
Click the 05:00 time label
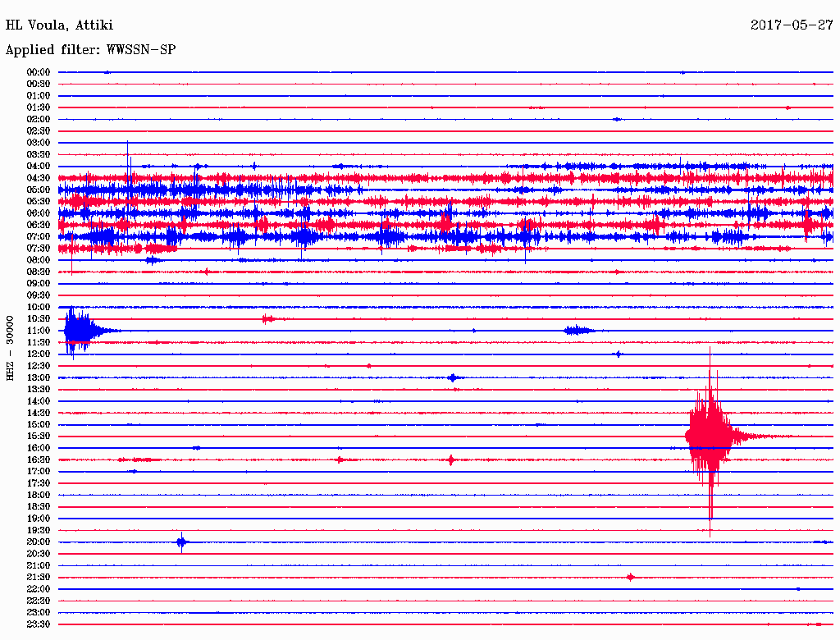[x=39, y=190]
